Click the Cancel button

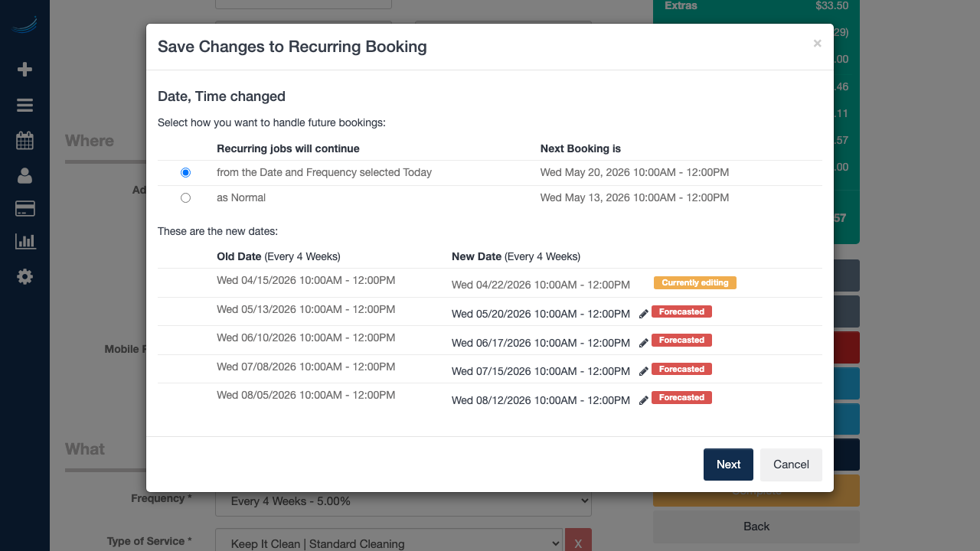[791, 465]
